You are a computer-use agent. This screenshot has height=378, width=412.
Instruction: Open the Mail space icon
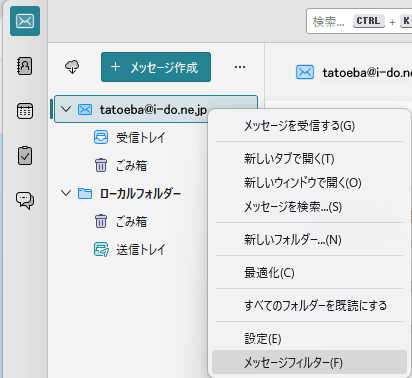click(x=25, y=21)
